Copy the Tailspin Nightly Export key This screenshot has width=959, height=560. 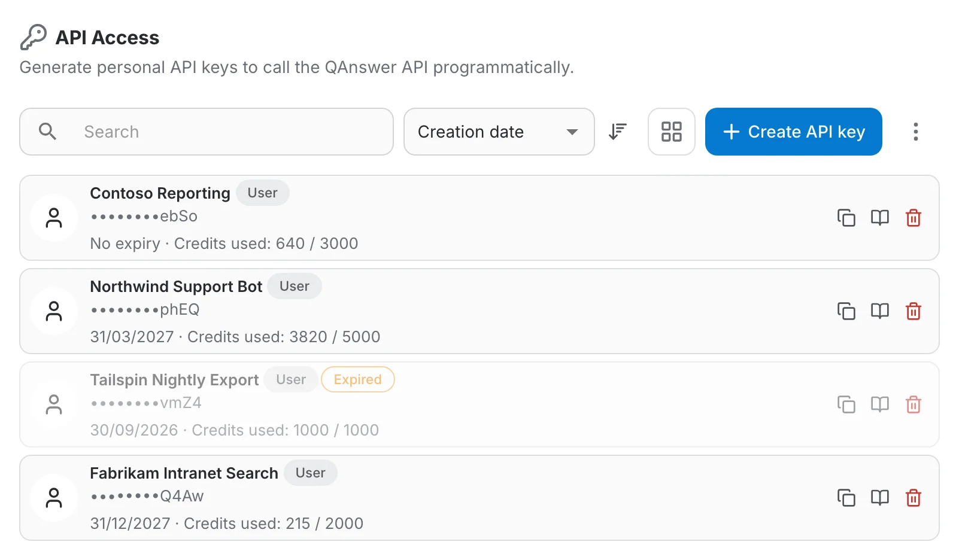[846, 404]
